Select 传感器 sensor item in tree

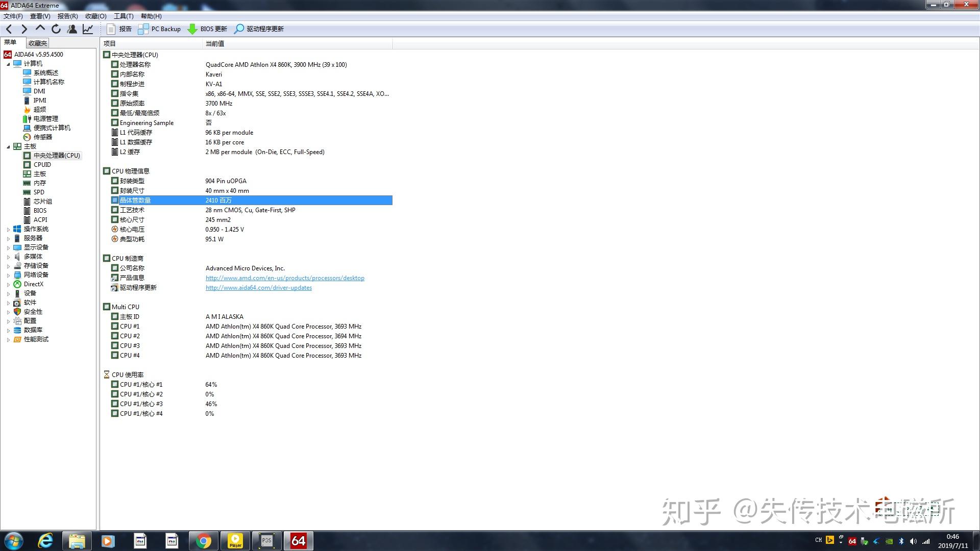tap(42, 137)
